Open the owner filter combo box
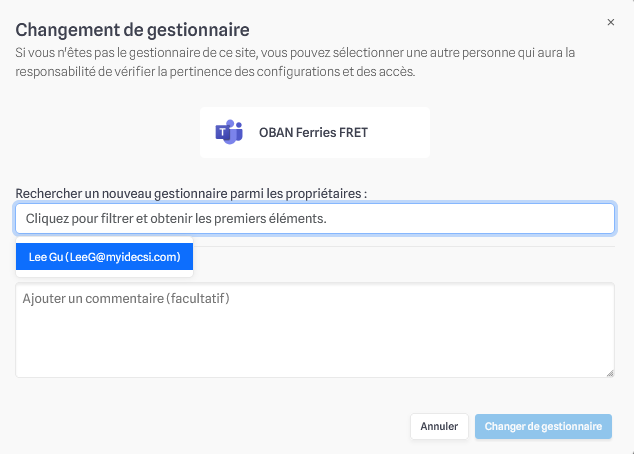 [x=315, y=218]
